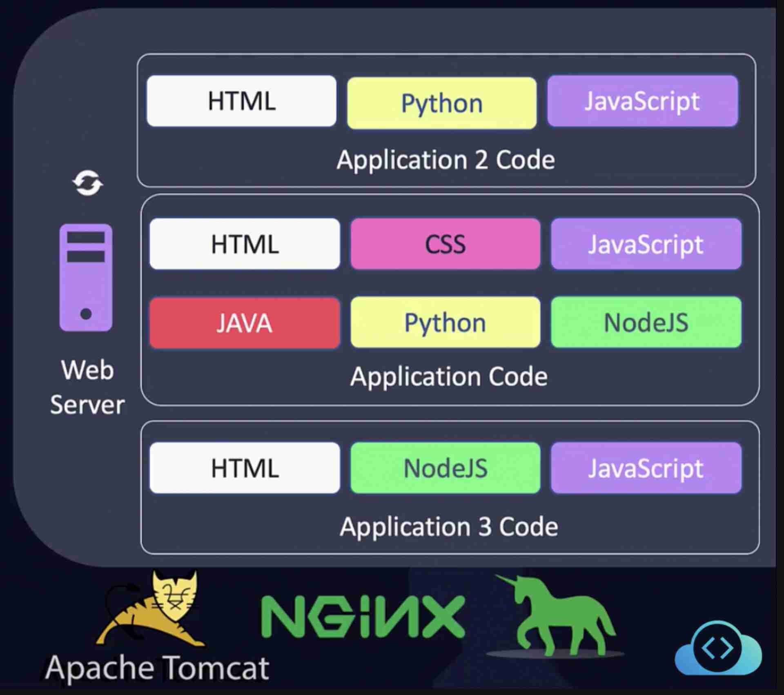This screenshot has width=784, height=695.
Task: Click Python block next to JAVA
Action: pyautogui.click(x=445, y=322)
